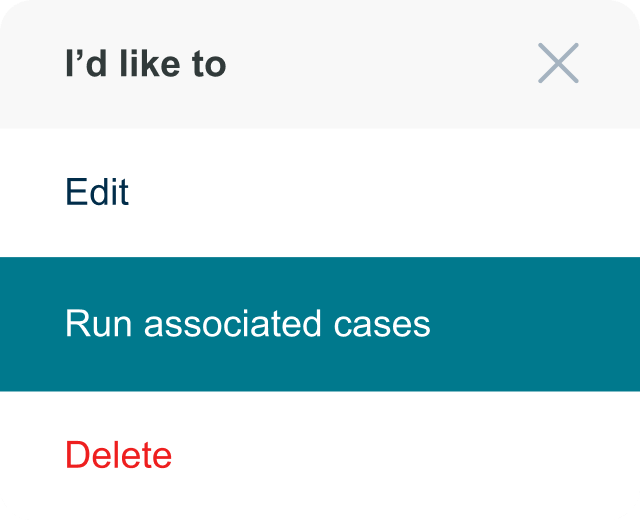Delete the item via menu entry
The width and height of the screenshot is (640, 520).
click(x=118, y=455)
